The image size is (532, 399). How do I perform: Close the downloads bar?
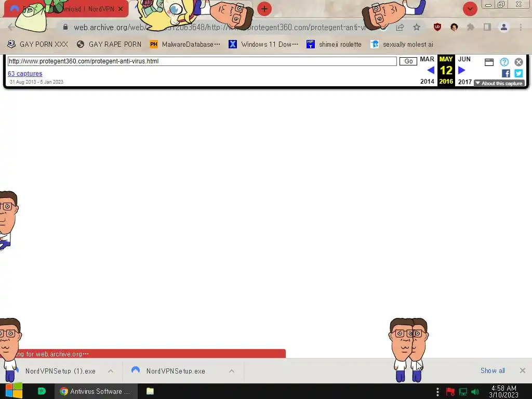pyautogui.click(x=523, y=370)
